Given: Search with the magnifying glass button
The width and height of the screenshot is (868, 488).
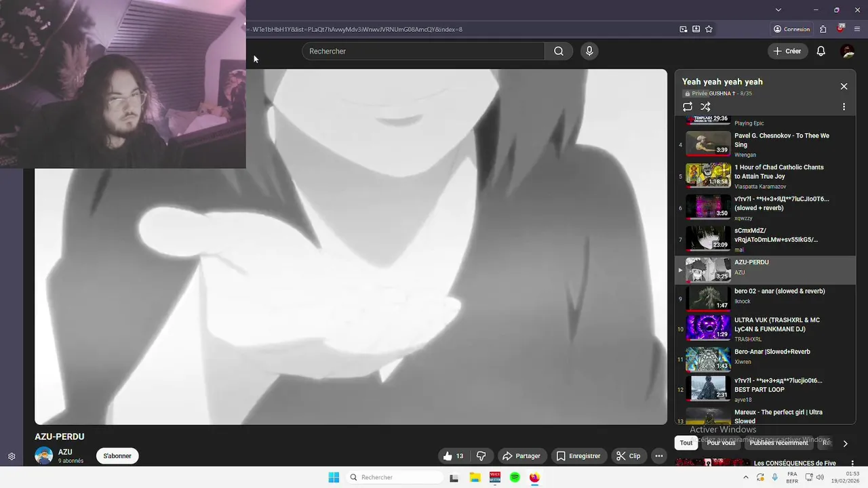Looking at the screenshot, I should pos(559,51).
